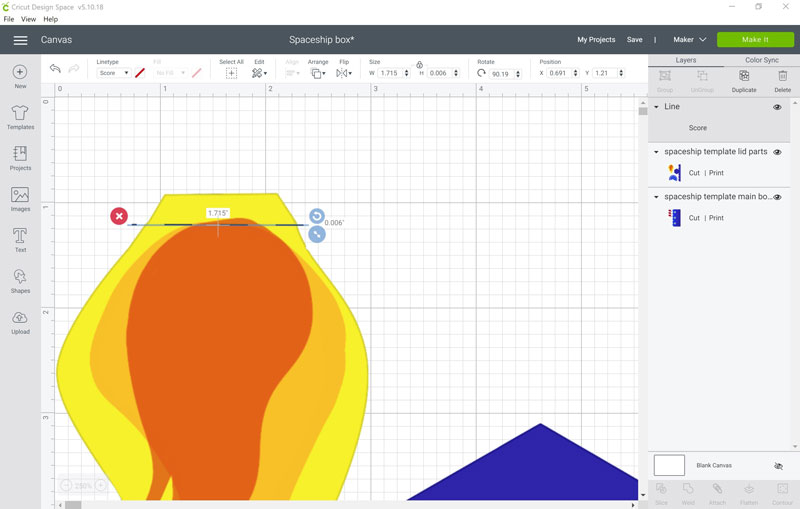Click the UnGroup icon

(x=702, y=76)
